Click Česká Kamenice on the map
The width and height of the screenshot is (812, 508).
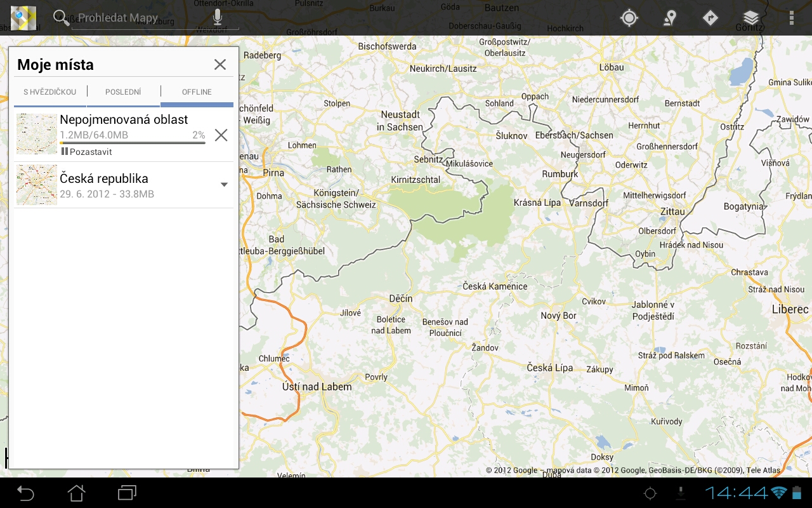[495, 286]
